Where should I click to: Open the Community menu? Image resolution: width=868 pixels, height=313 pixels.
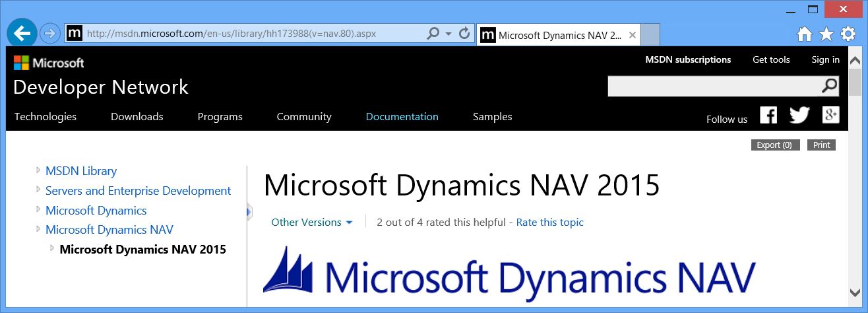click(x=303, y=117)
